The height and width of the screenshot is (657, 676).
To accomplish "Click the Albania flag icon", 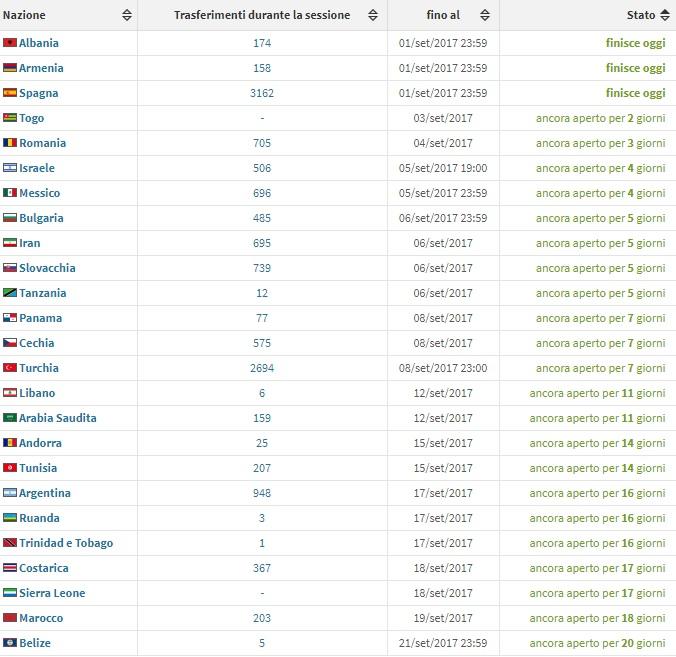I will [10, 43].
